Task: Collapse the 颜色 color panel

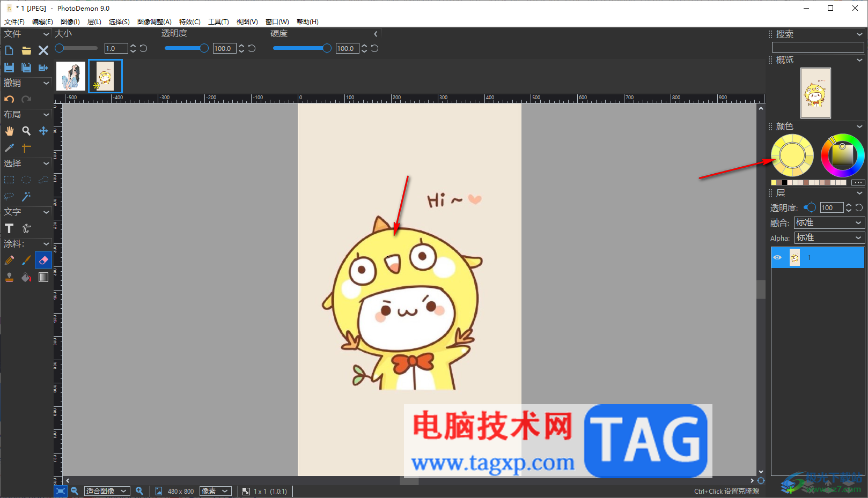Action: point(859,127)
